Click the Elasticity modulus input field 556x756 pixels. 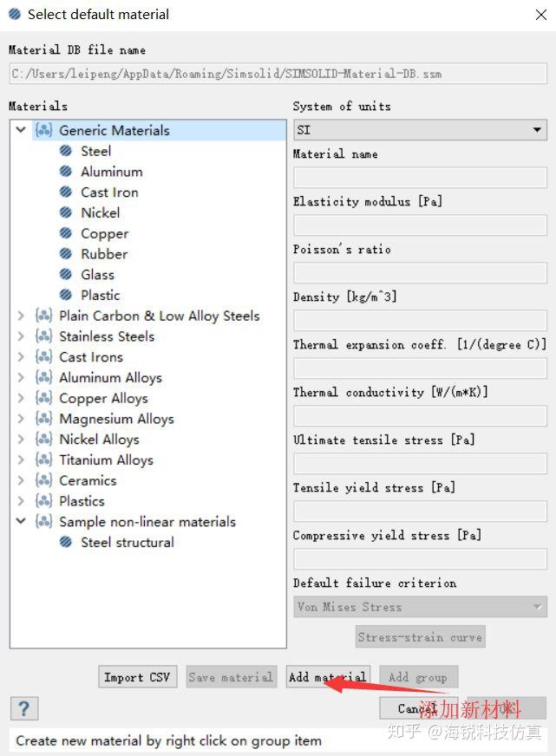pos(420,225)
